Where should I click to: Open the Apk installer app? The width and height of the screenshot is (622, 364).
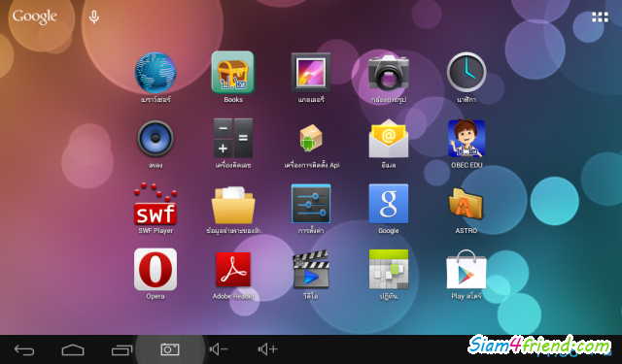pos(311,138)
